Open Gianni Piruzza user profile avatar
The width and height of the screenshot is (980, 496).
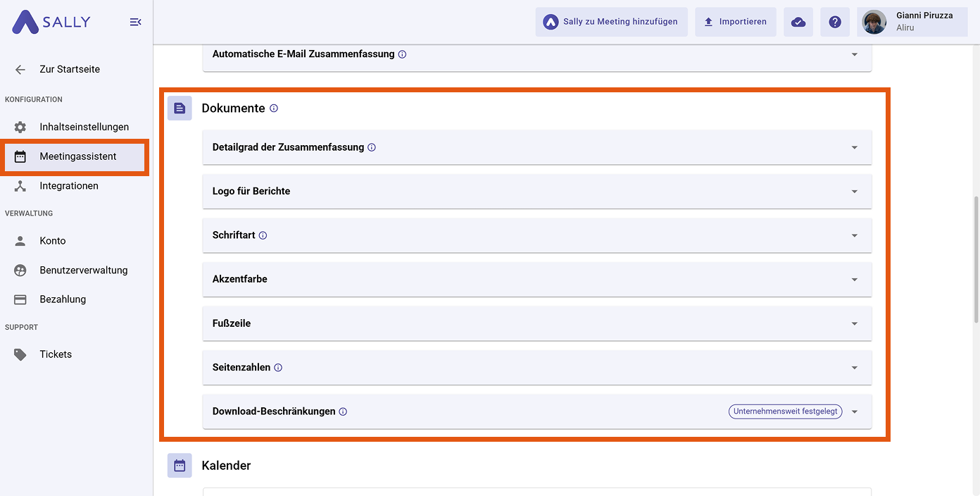[x=874, y=22]
